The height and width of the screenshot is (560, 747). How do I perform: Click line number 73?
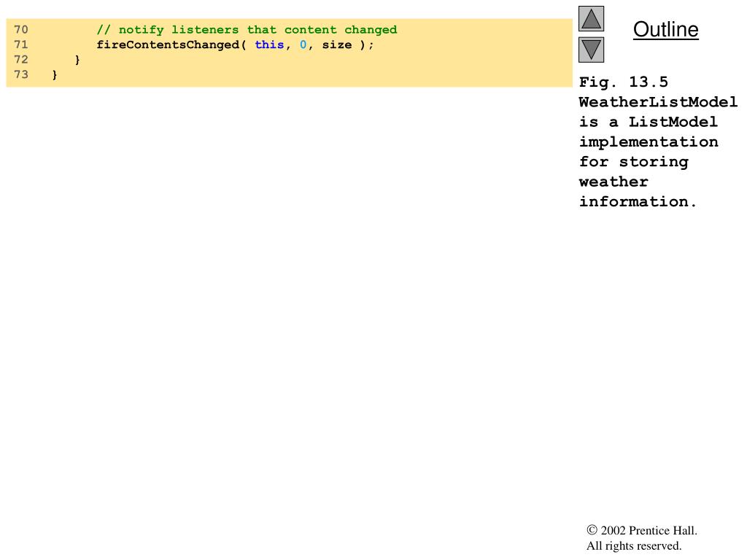21,75
